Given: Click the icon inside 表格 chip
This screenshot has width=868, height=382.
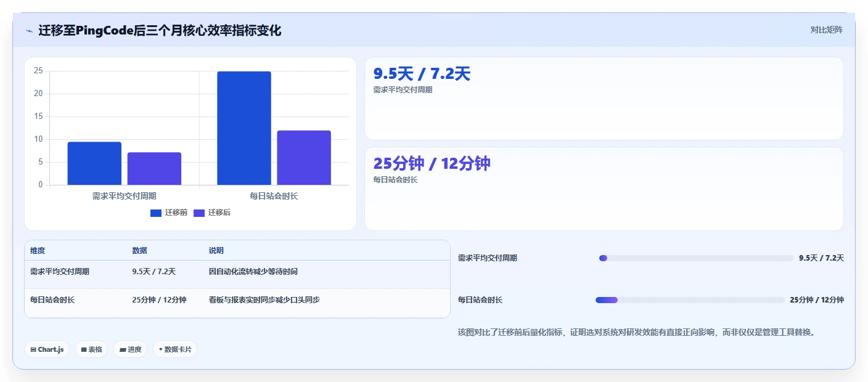Looking at the screenshot, I should pos(84,350).
